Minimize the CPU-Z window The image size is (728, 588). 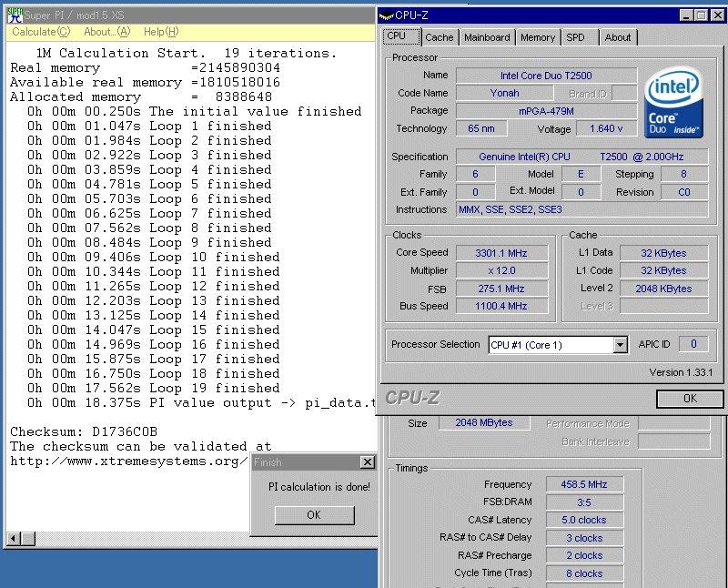tap(687, 15)
